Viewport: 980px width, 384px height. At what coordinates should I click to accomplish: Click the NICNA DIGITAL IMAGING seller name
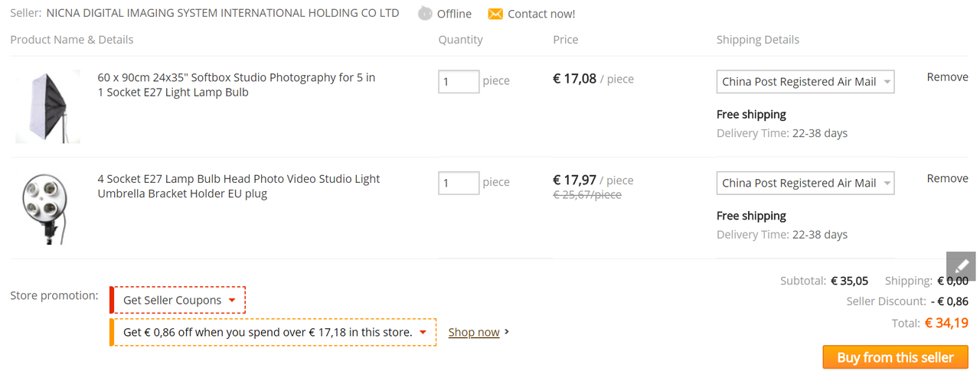[223, 13]
